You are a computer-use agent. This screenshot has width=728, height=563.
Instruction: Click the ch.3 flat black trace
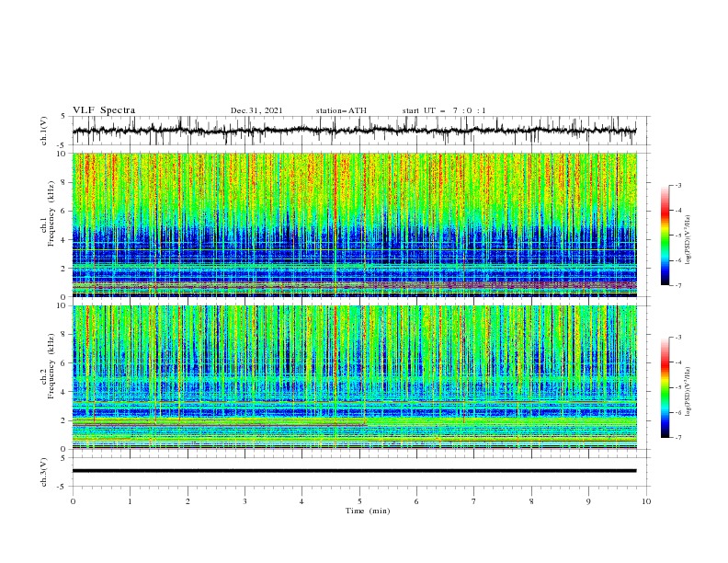(354, 471)
